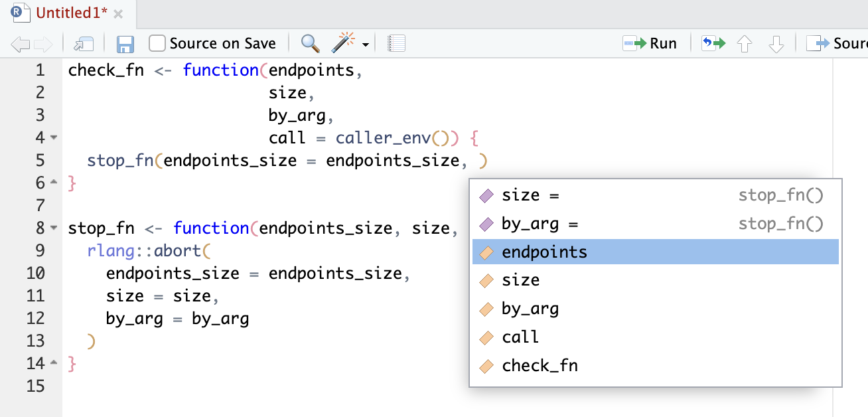Open the Find and Replace tool
Screen dimensions: 868x417
309,42
